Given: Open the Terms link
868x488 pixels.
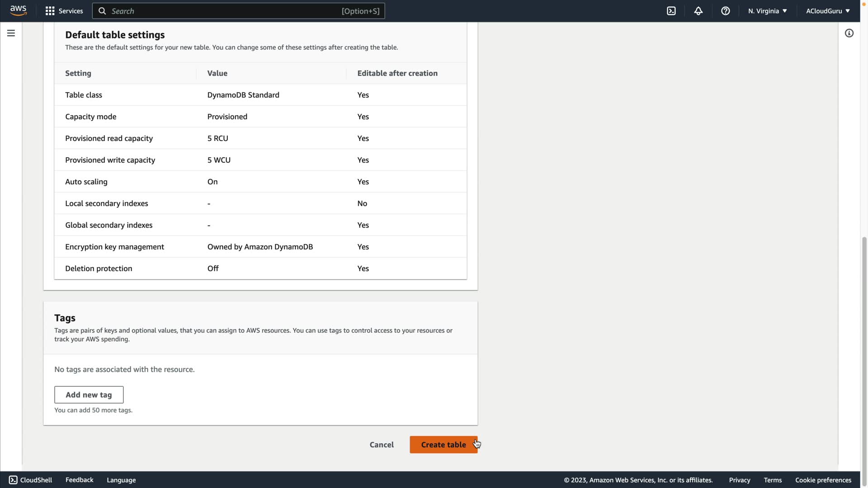Looking at the screenshot, I should [773, 480].
